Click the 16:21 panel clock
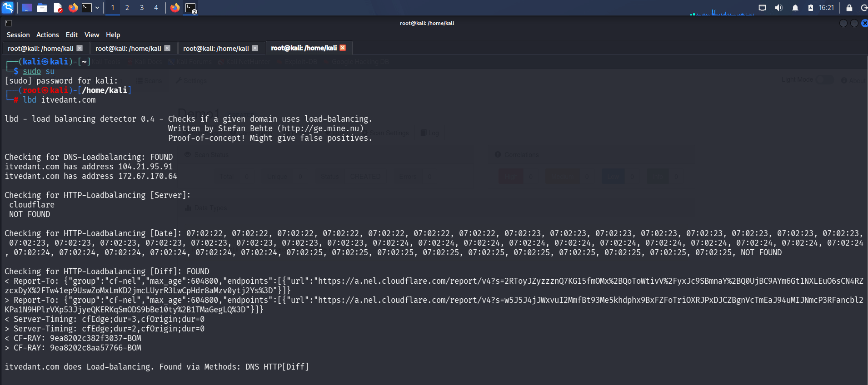 point(826,8)
